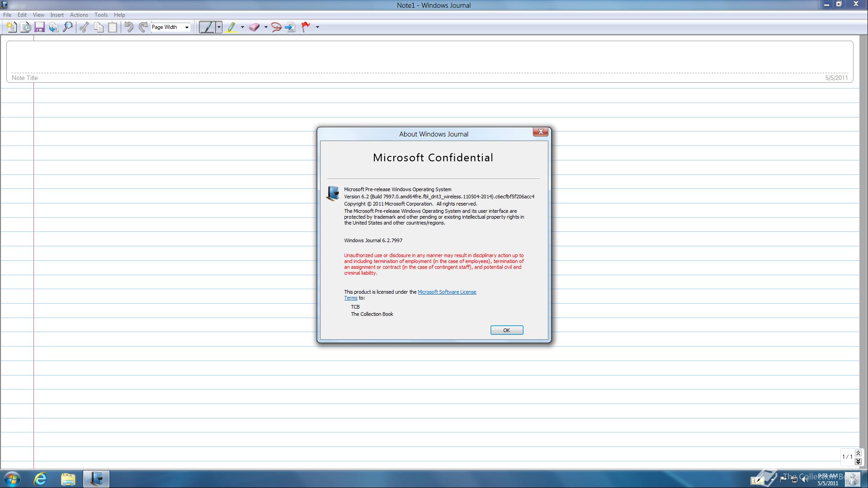Click the Paste clipboard icon in the toolbar
This screenshot has width=868, height=488.
tap(113, 27)
